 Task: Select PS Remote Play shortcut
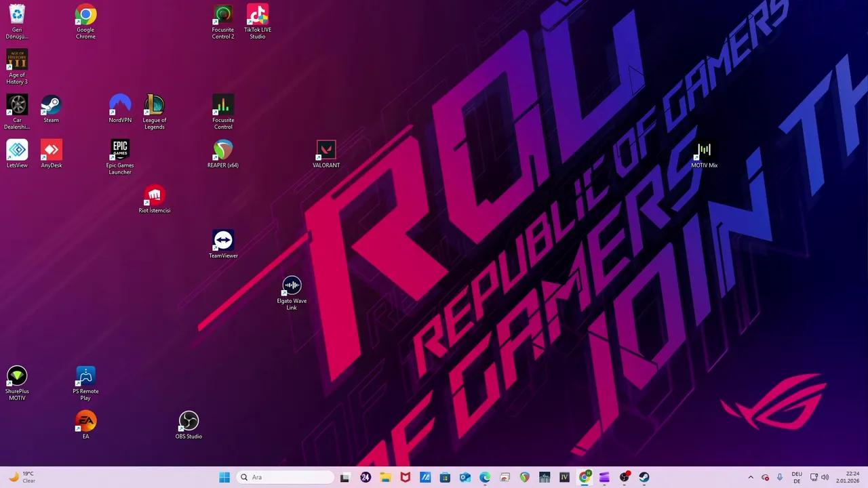pyautogui.click(x=85, y=383)
